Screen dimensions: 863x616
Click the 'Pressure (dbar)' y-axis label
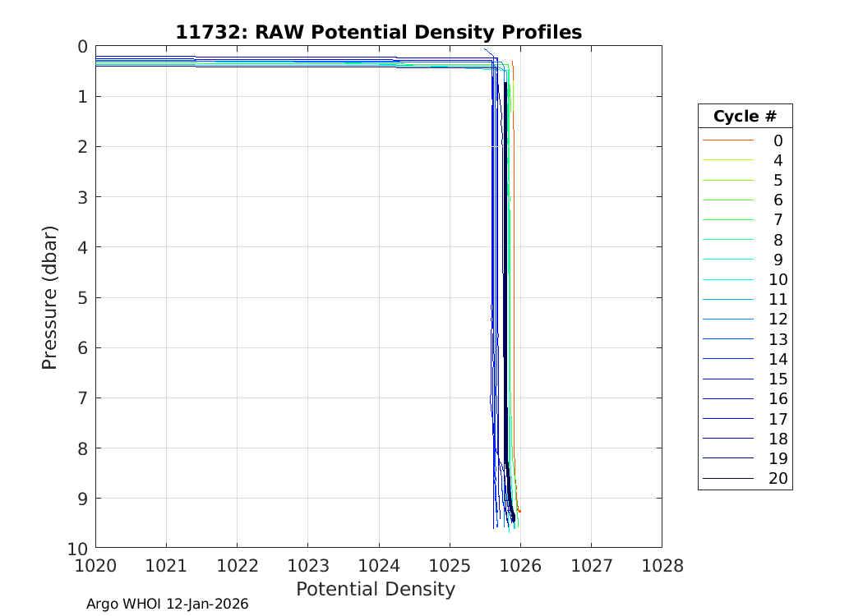50,297
